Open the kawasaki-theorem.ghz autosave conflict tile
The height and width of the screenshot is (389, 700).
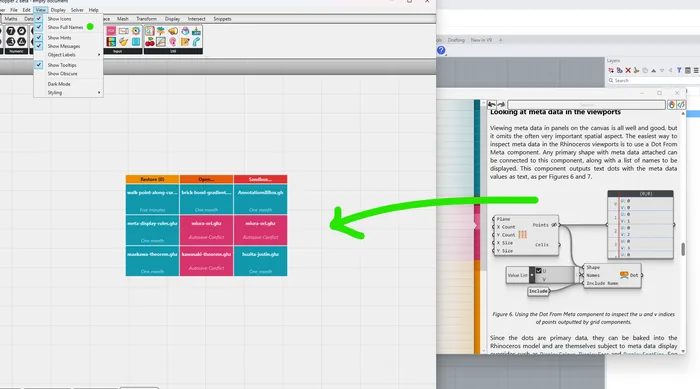coord(206,261)
